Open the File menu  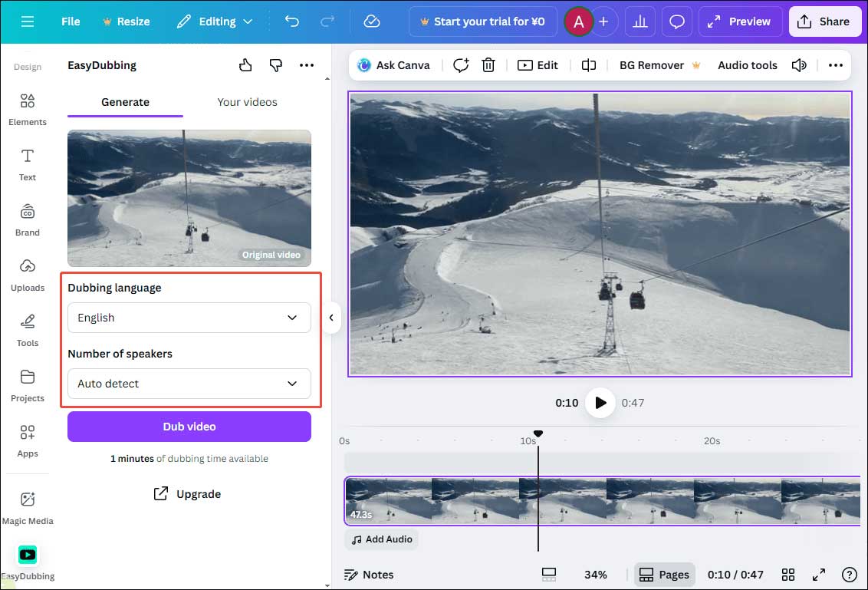tap(70, 21)
